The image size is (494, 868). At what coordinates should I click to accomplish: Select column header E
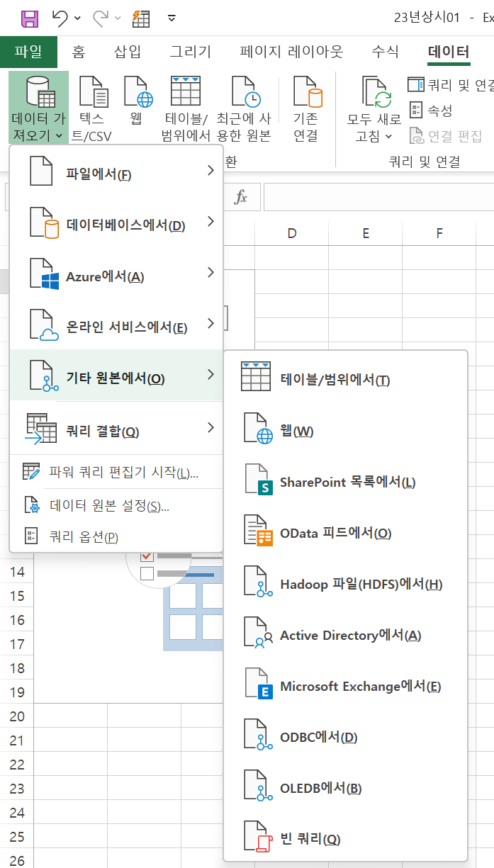(x=365, y=232)
